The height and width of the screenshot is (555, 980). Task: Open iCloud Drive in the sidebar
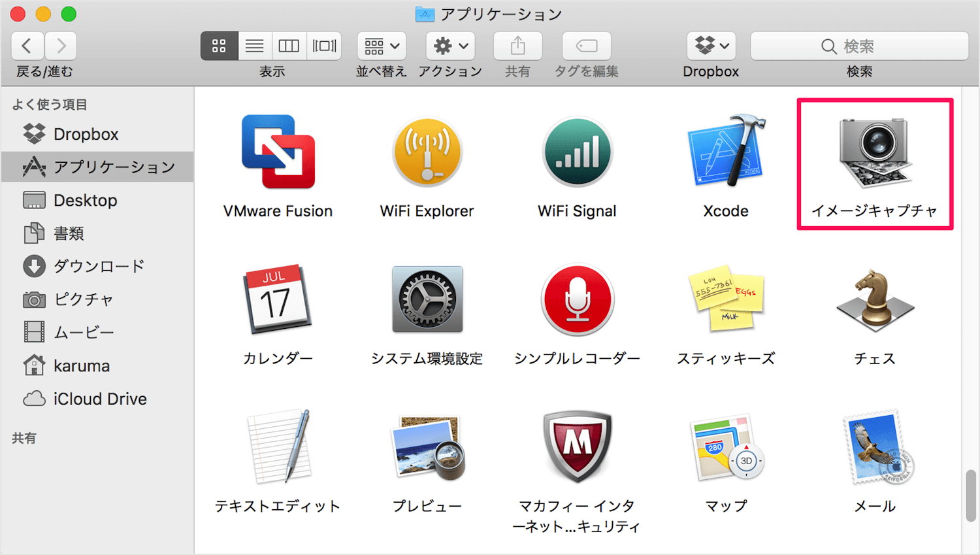coord(98,399)
